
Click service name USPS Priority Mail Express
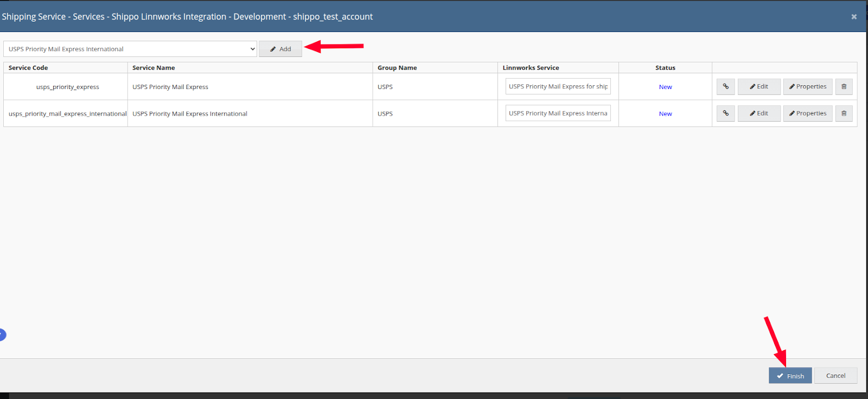coord(170,87)
